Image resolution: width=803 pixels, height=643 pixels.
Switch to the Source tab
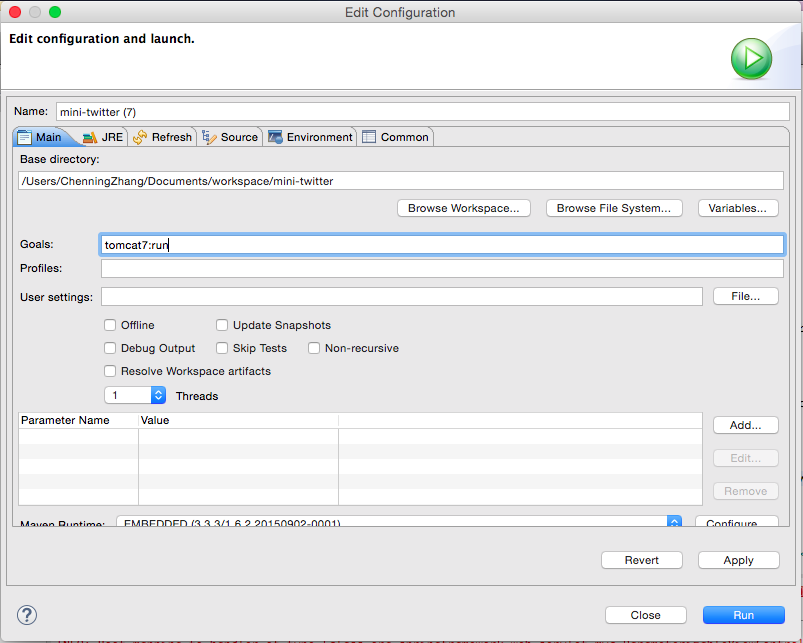[x=230, y=137]
